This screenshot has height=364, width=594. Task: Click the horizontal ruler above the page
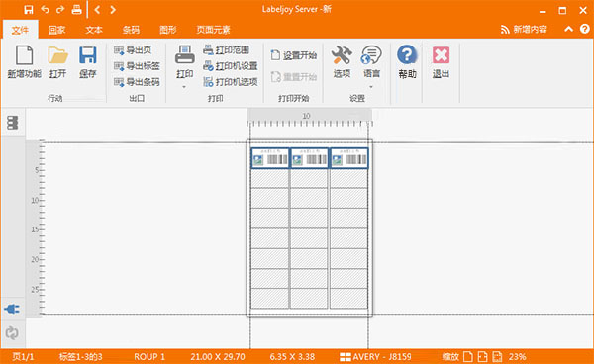310,118
